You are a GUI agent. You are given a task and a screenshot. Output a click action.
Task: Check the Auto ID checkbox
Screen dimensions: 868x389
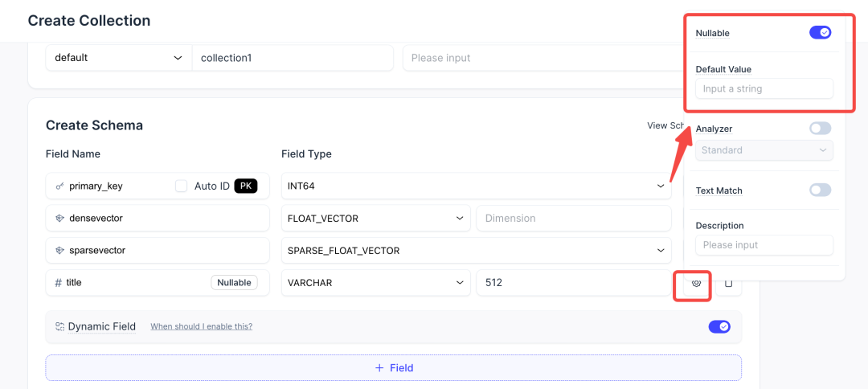[182, 186]
